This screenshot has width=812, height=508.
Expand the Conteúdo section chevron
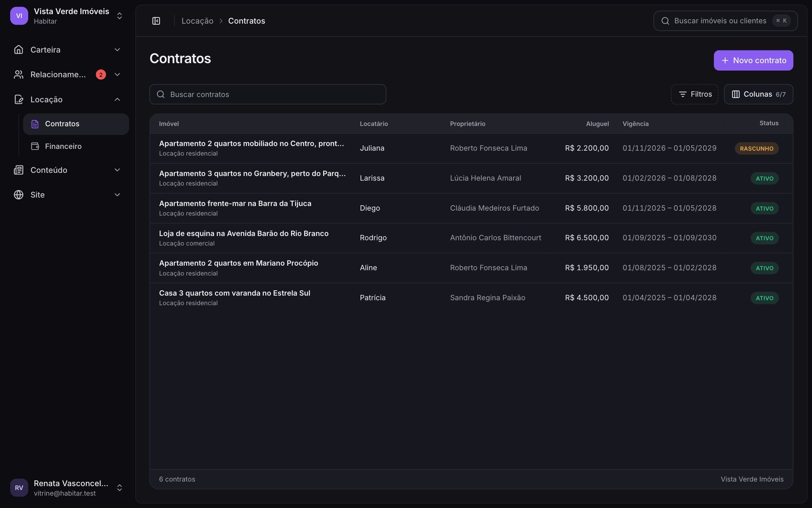click(x=117, y=170)
